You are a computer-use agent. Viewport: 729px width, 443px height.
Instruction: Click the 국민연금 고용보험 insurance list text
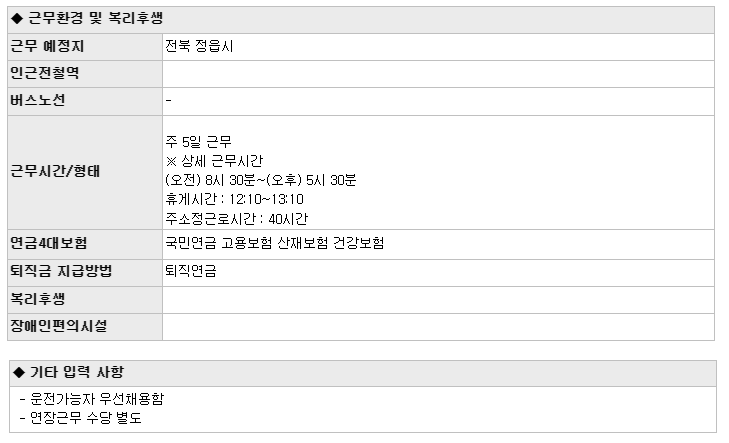pos(275,243)
